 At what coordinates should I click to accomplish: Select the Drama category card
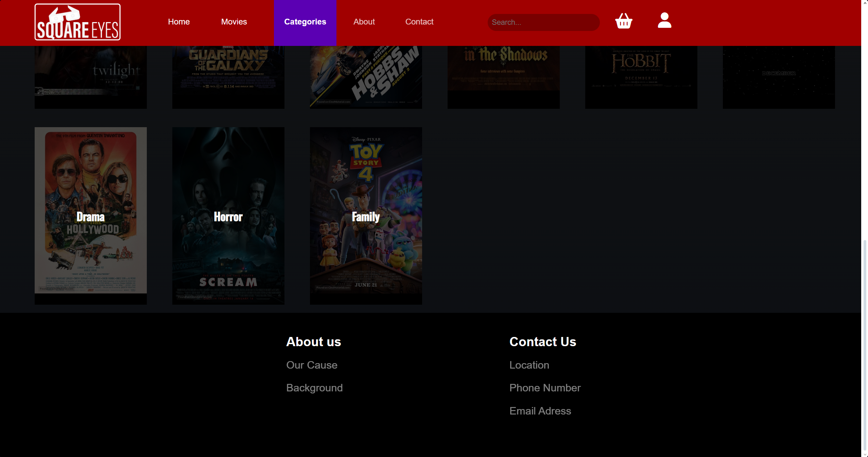coord(90,216)
